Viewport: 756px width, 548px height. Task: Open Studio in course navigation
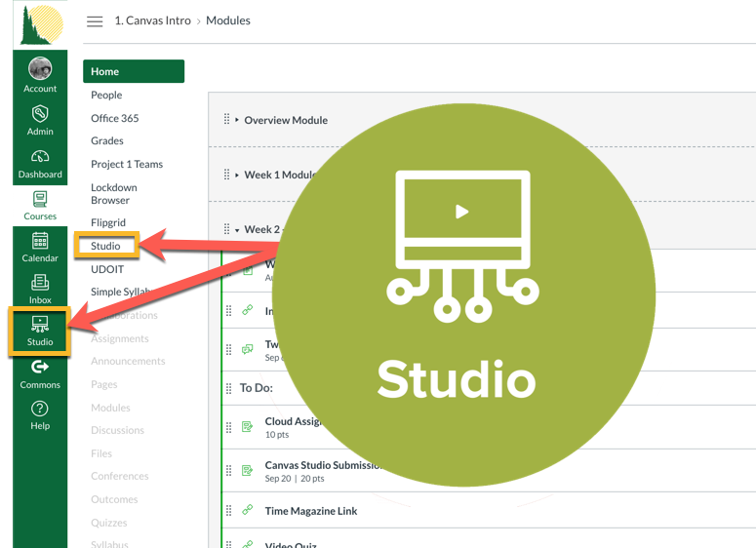click(x=105, y=246)
